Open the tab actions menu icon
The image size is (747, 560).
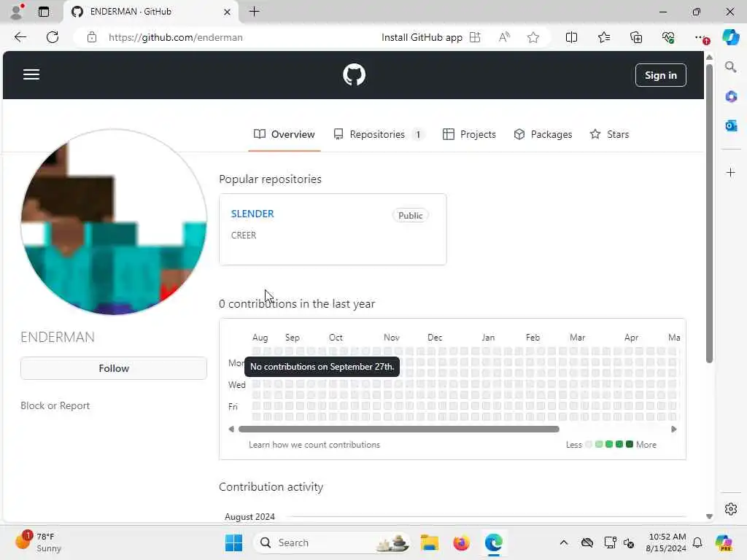click(44, 12)
